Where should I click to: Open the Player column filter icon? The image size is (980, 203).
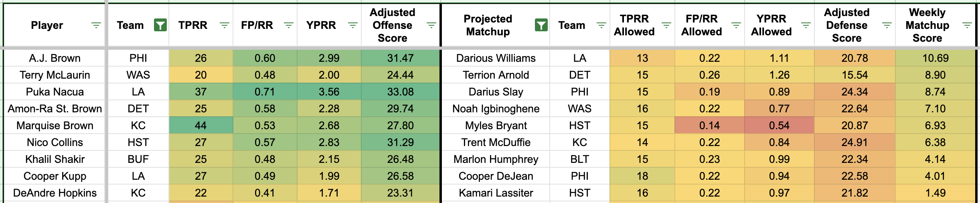click(96, 25)
